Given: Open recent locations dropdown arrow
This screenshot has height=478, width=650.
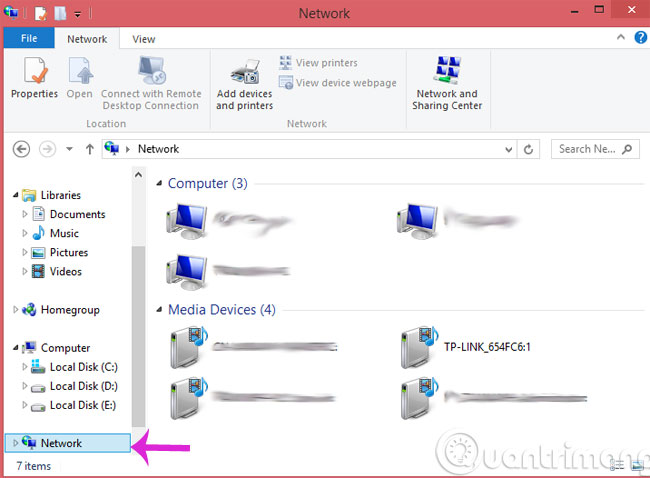Looking at the screenshot, I should [x=69, y=149].
